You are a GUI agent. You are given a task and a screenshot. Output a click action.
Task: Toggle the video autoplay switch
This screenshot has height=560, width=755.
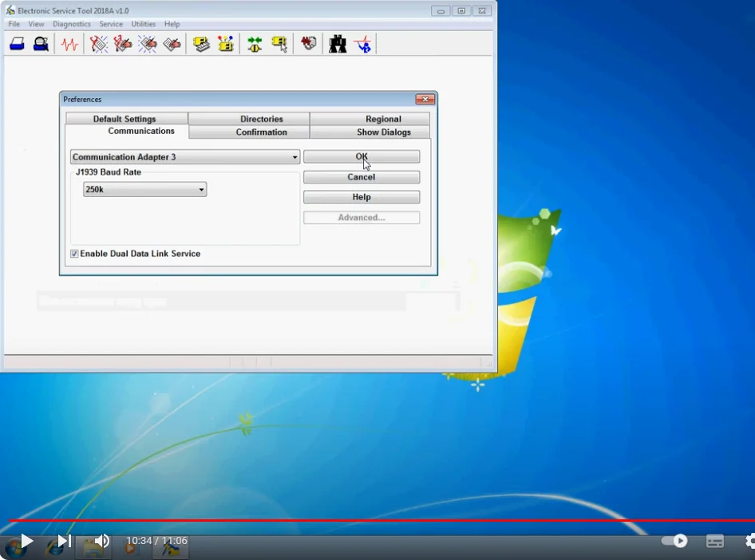(x=674, y=541)
